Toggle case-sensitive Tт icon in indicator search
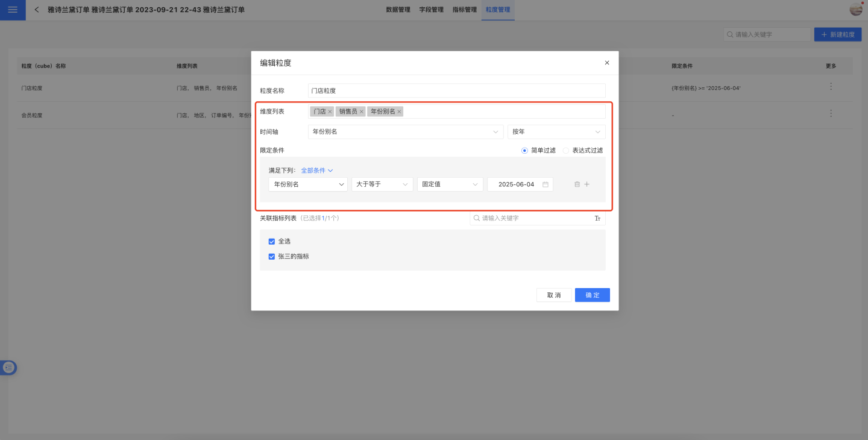 click(597, 218)
